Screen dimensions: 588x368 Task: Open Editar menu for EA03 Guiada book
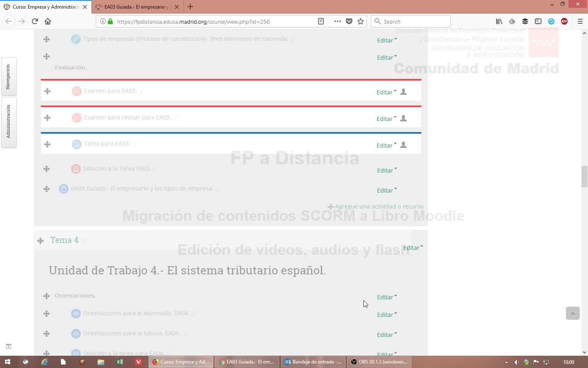[x=387, y=190]
